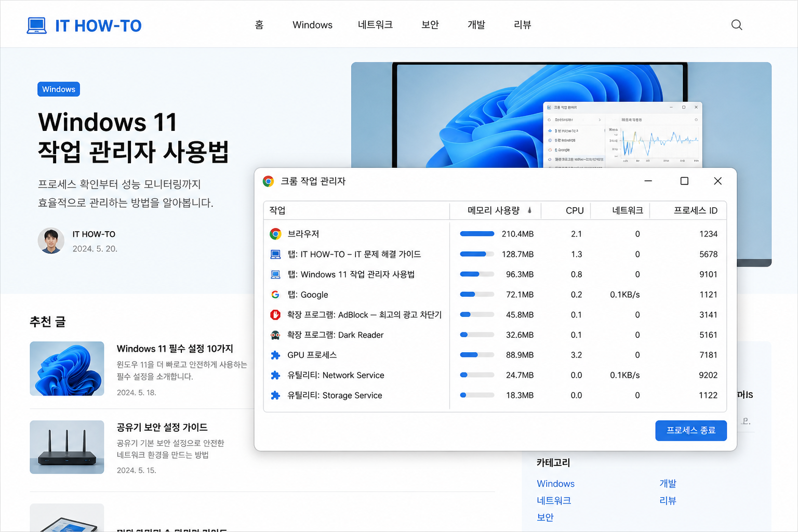Sort by the 네트워크 column header
Screen dimensions: 798x532
[x=628, y=210]
